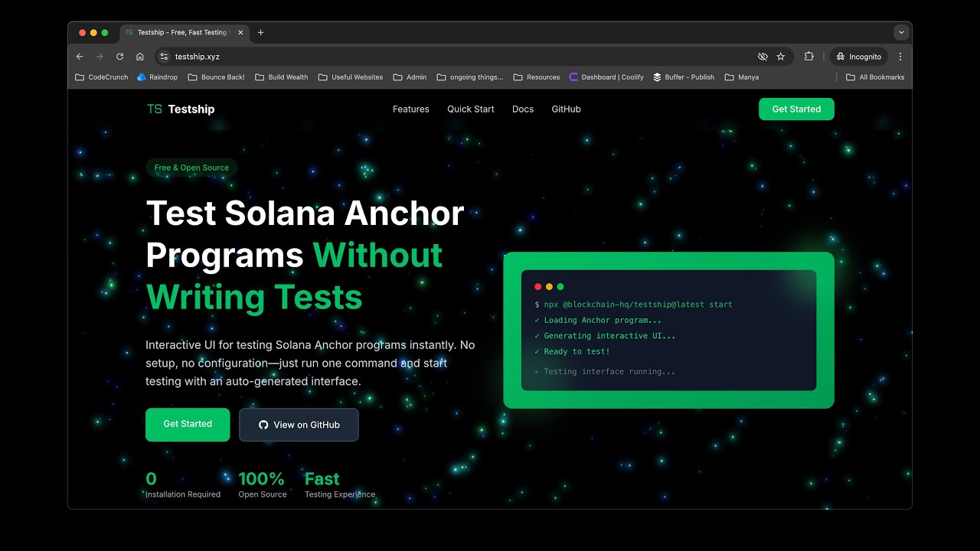This screenshot has width=980, height=551.
Task: Open the Dashboard | Coolify bookmark
Action: coord(606,77)
